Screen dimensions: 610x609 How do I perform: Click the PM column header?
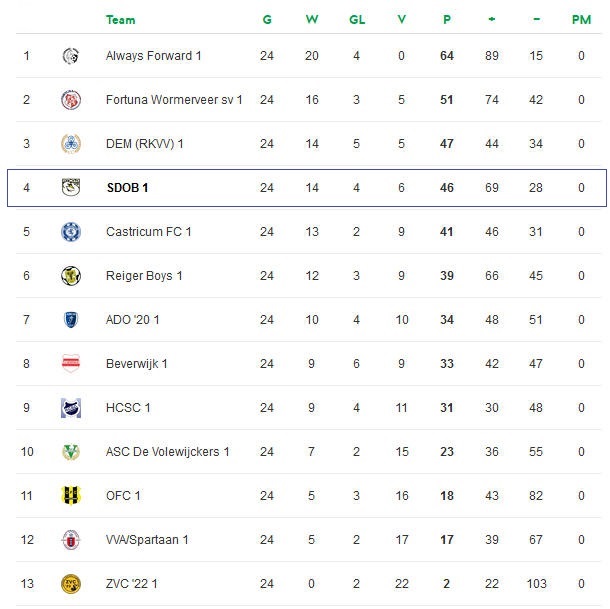click(581, 20)
